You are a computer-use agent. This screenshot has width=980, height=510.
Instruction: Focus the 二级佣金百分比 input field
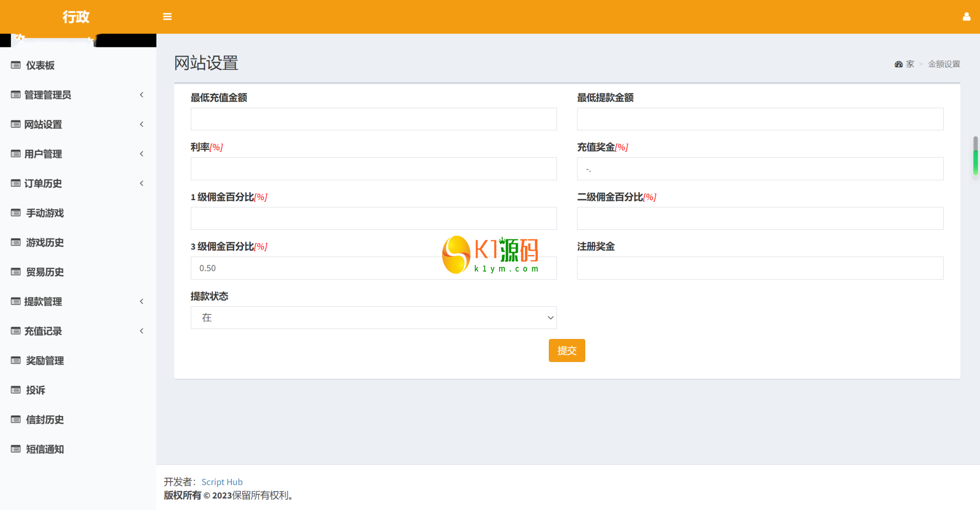(x=760, y=218)
